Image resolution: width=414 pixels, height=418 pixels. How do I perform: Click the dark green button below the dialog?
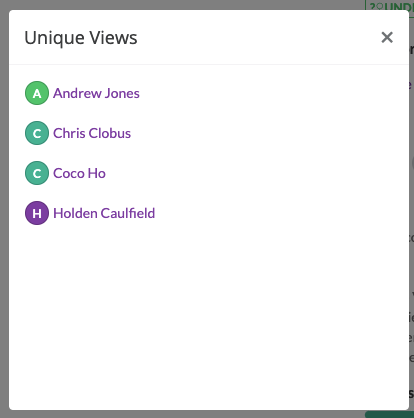point(389,415)
